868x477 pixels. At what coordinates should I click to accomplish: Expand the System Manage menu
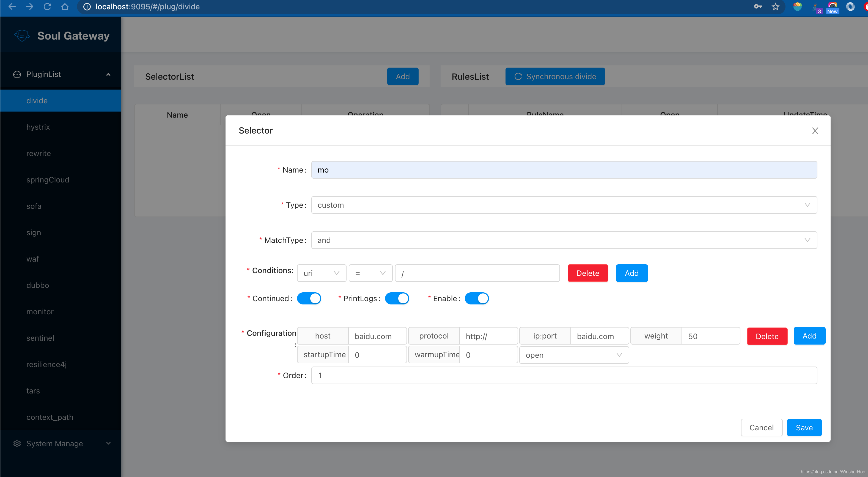coord(108,443)
